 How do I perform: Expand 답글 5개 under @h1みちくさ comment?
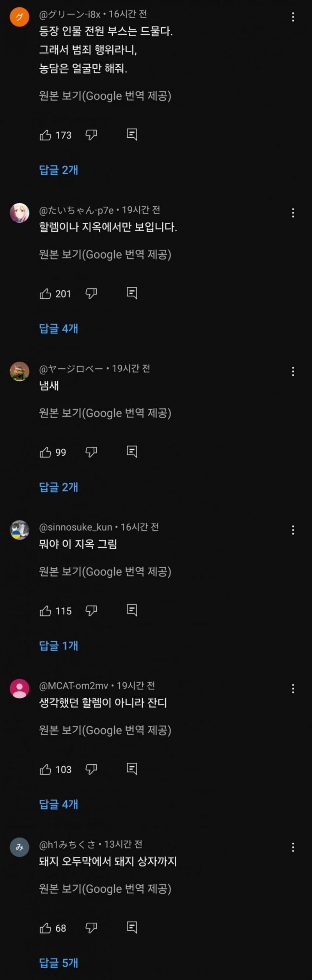58,963
